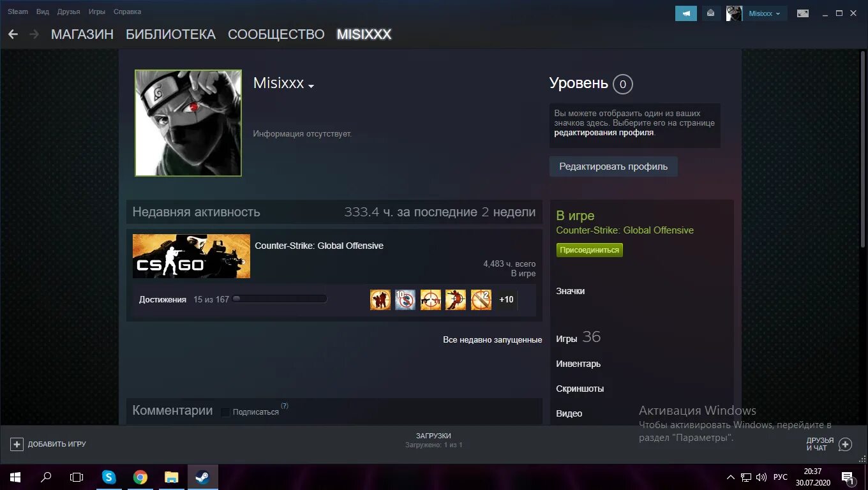Image resolution: width=868 pixels, height=490 pixels.
Task: Open Google Chrome from the taskbar
Action: [x=140, y=477]
